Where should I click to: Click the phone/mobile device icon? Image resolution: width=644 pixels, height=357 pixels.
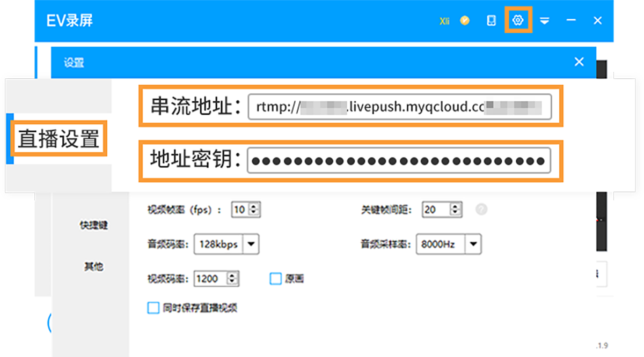(491, 20)
